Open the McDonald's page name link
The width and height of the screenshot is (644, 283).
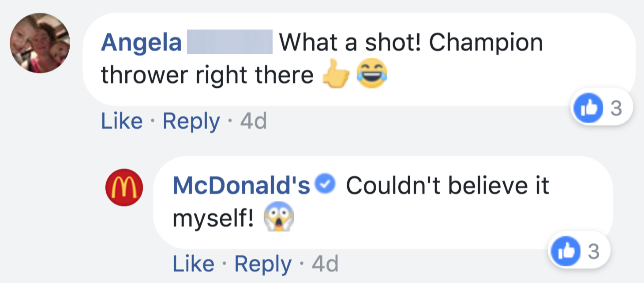point(242,186)
